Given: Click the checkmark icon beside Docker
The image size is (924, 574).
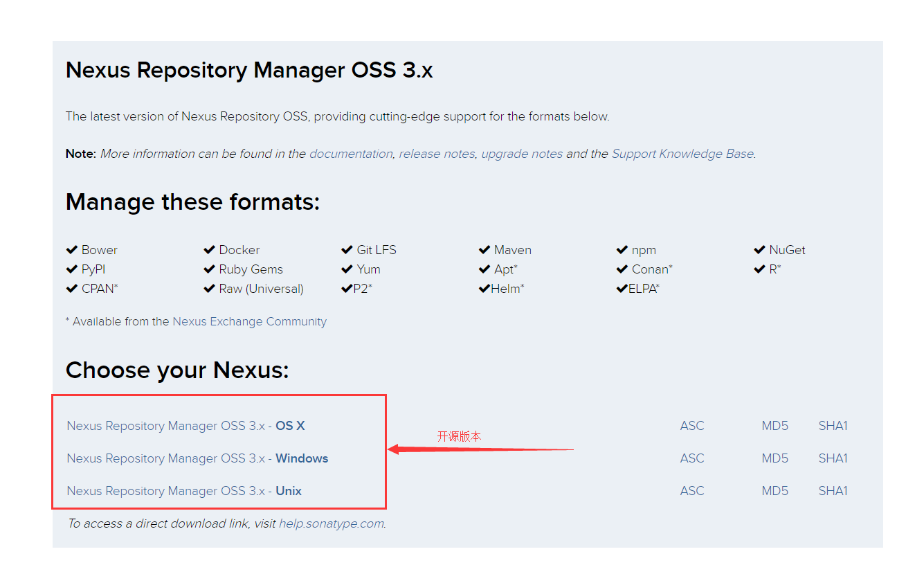Looking at the screenshot, I should click(x=209, y=250).
